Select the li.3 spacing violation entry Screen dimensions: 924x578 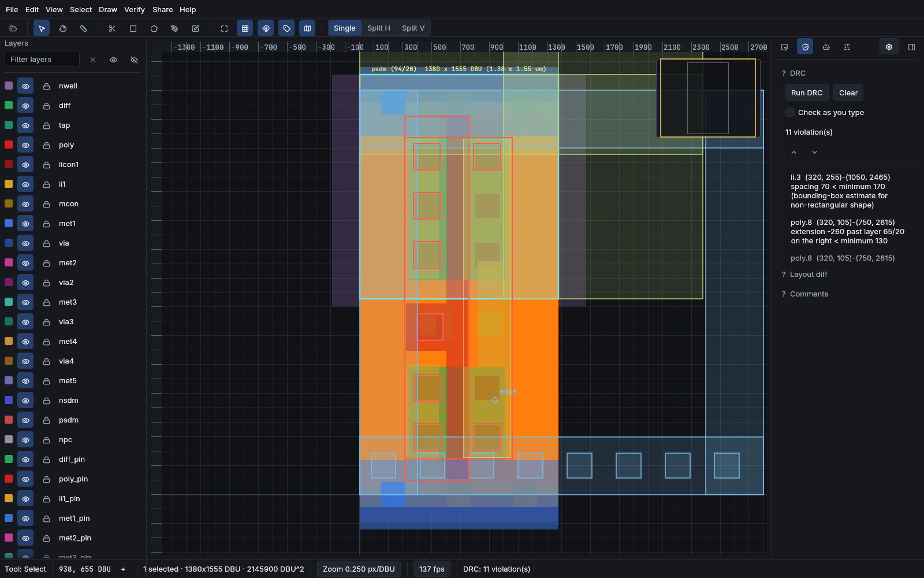849,191
